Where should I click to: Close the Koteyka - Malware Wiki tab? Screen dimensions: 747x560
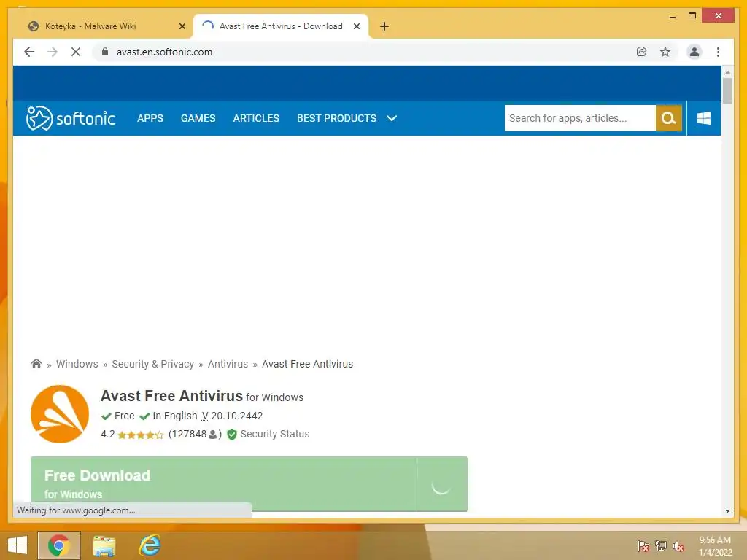[182, 26]
